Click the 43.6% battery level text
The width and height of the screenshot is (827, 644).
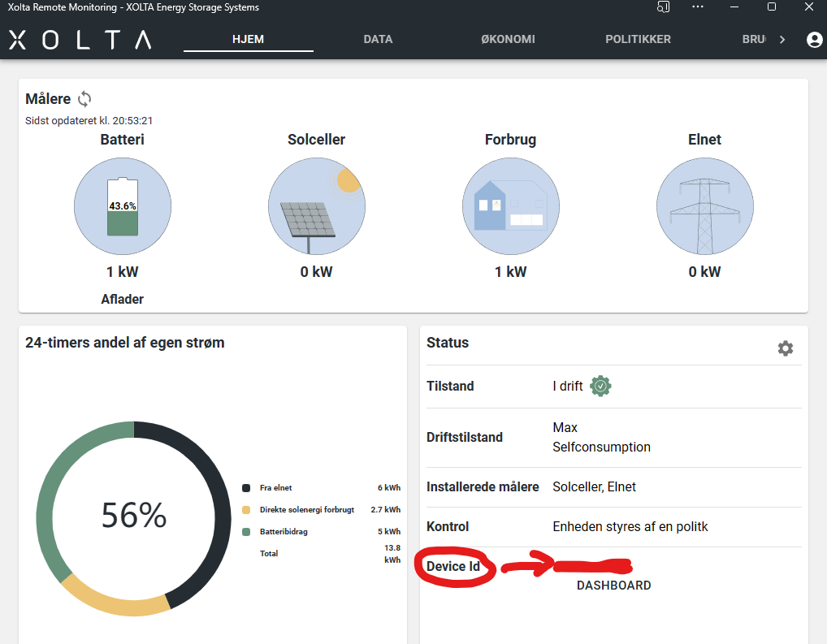123,205
